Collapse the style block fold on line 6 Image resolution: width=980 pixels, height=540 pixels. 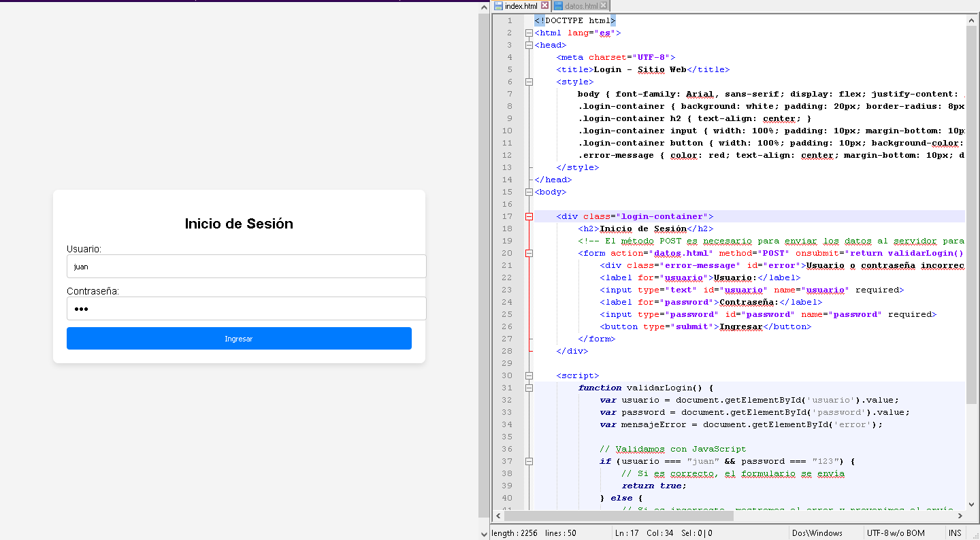tap(529, 82)
